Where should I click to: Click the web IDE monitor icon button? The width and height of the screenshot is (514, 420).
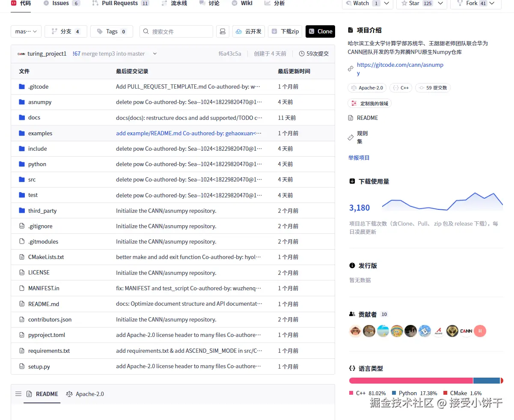click(222, 32)
